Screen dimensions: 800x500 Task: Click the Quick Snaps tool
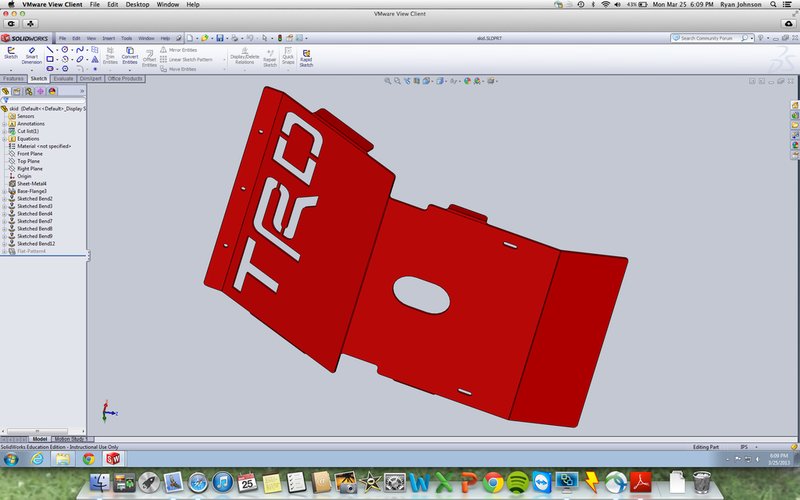(288, 56)
